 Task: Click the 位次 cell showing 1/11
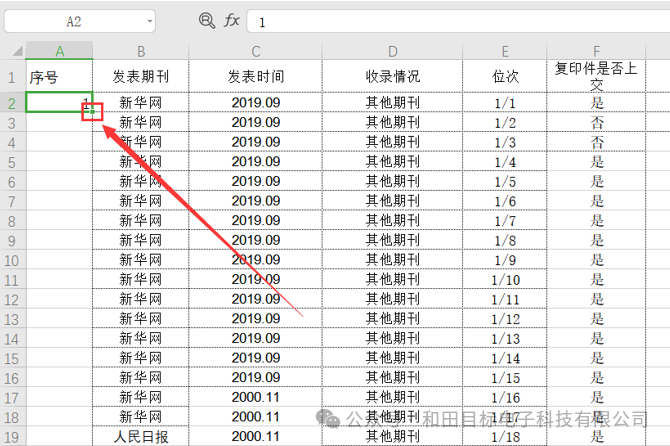pyautogui.click(x=505, y=299)
